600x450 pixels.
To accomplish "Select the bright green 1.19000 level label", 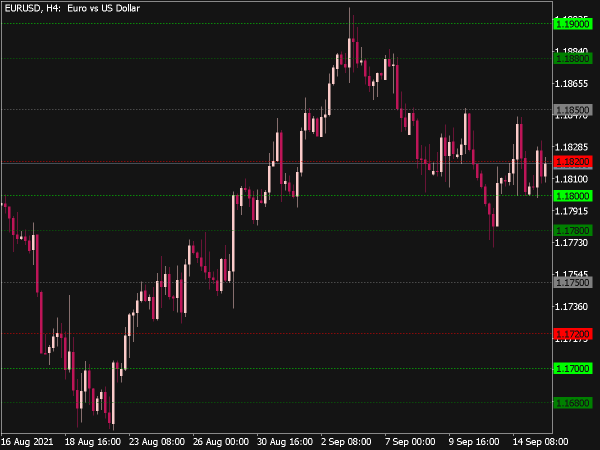I will 573,24.
